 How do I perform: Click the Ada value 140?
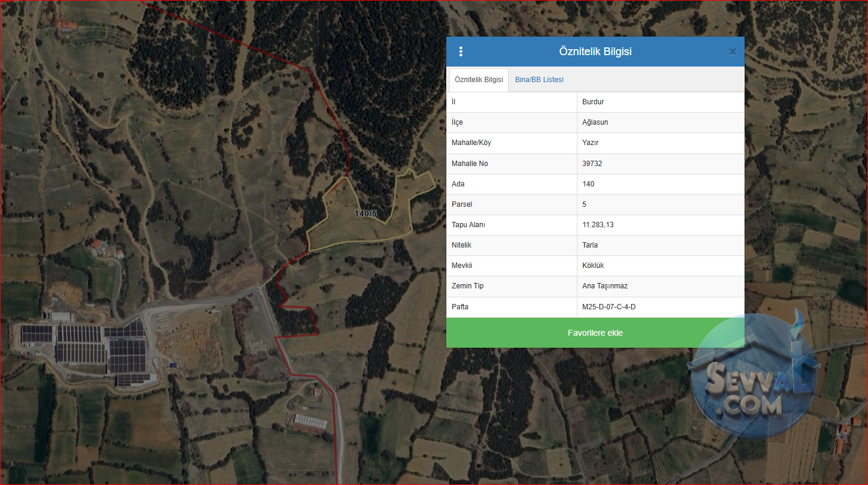click(588, 183)
